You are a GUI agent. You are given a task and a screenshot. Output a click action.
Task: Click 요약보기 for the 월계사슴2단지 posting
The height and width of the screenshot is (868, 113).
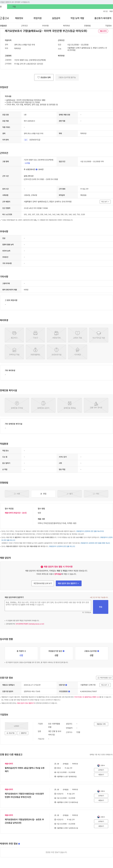pyautogui.click(x=101, y=770)
